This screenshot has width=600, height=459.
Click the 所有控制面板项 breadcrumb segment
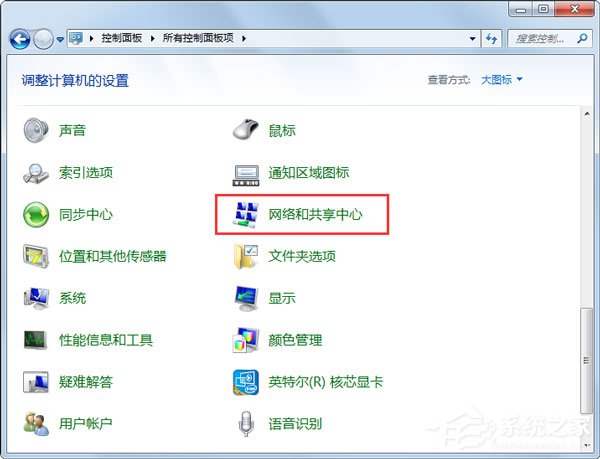200,38
